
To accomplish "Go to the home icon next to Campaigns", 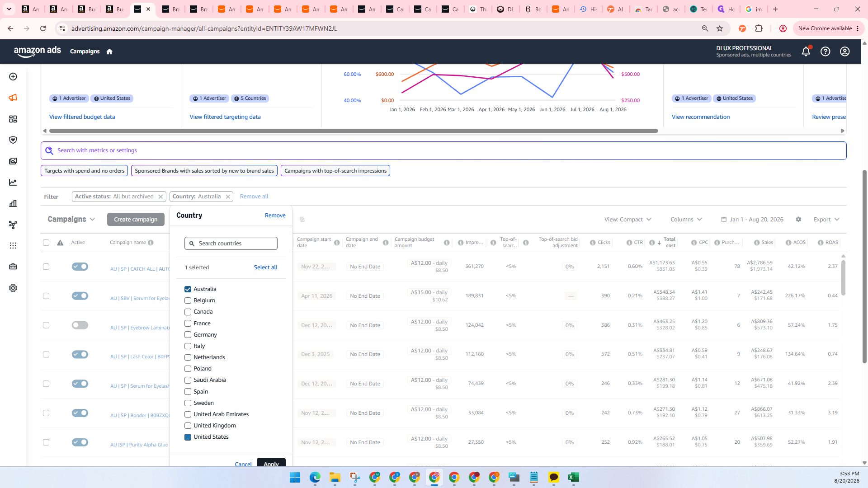I will (x=109, y=52).
